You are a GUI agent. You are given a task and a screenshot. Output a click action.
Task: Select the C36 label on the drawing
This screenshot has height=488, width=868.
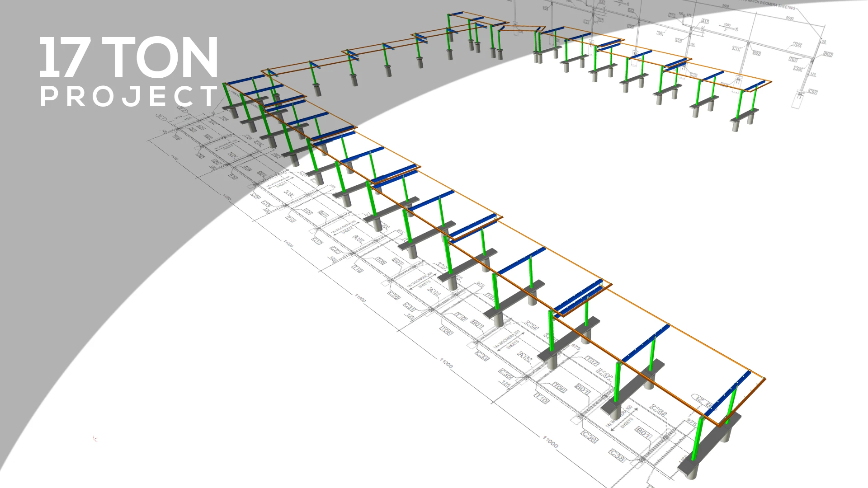click(x=589, y=436)
